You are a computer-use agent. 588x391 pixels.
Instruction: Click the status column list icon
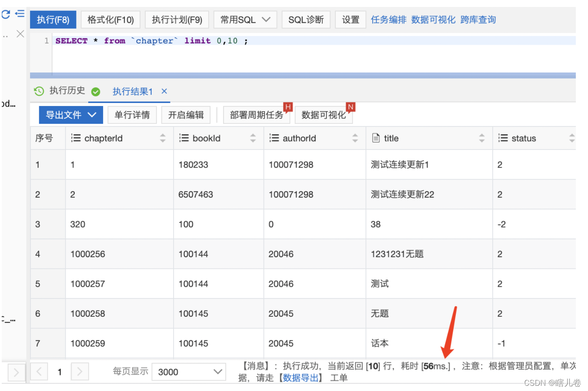point(503,138)
